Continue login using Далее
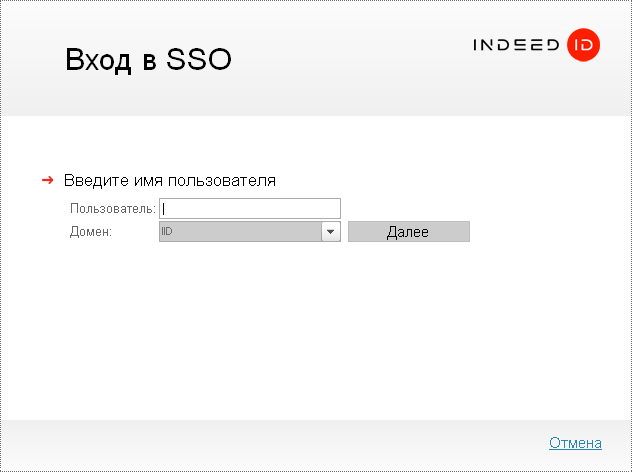Image resolution: width=632 pixels, height=472 pixels. click(408, 232)
